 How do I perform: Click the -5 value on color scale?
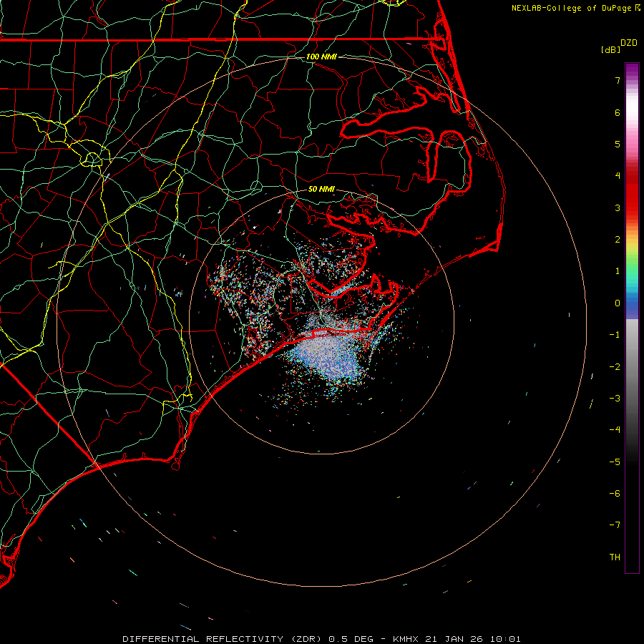615,462
